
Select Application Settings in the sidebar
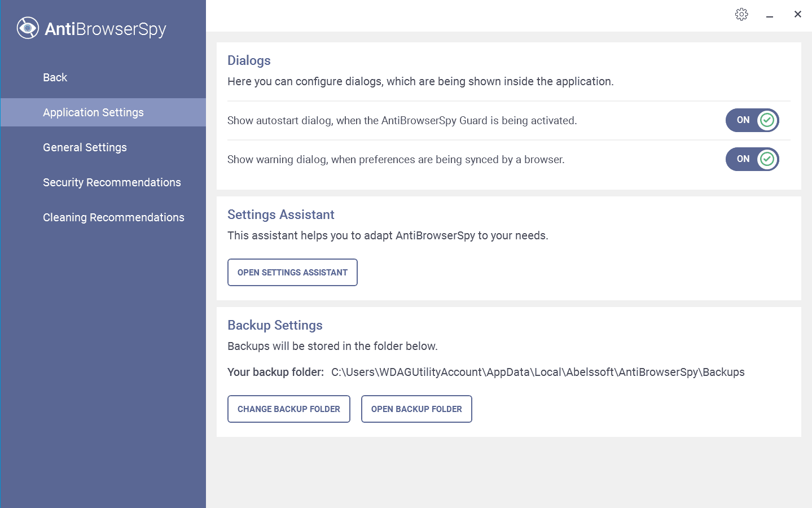[x=93, y=112]
